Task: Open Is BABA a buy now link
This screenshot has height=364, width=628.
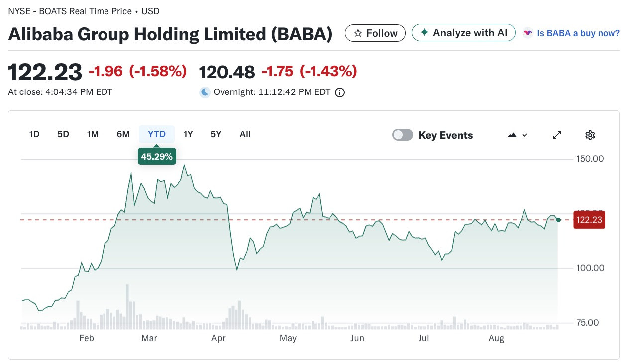Action: click(x=578, y=33)
